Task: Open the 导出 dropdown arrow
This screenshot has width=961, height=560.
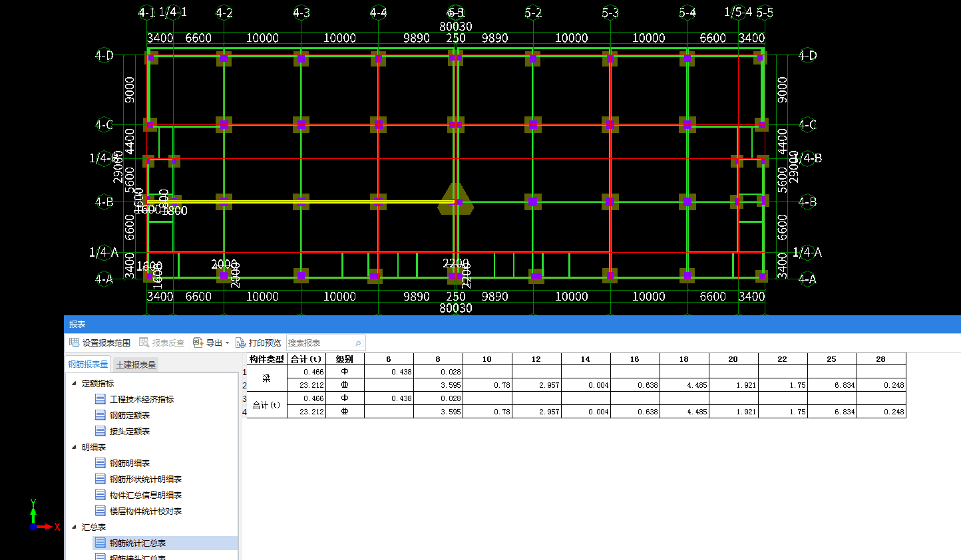Action: 227,343
